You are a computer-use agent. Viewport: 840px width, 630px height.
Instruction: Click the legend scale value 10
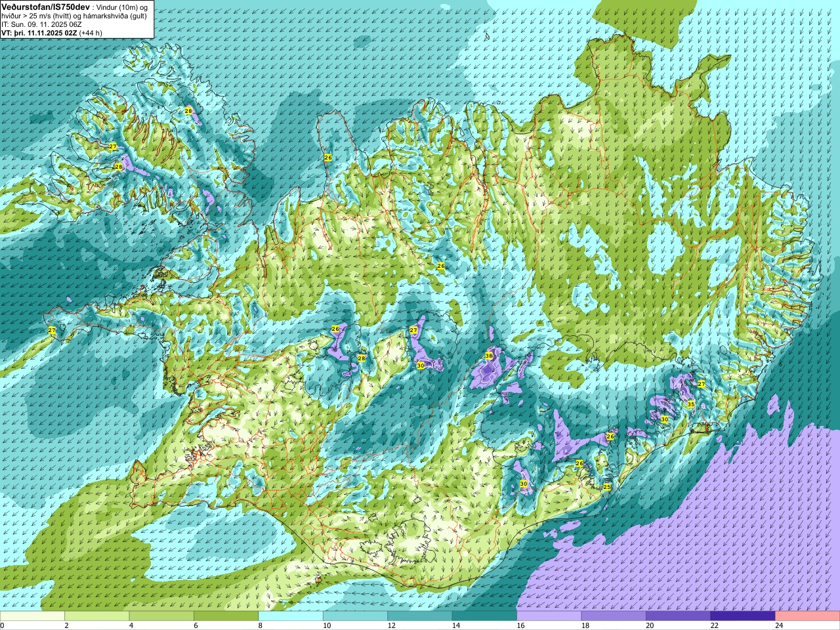tap(327, 625)
